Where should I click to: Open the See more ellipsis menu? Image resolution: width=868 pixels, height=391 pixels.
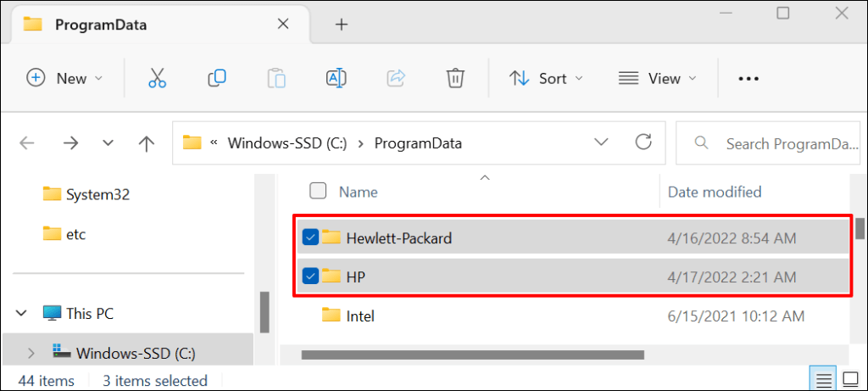pos(748,78)
